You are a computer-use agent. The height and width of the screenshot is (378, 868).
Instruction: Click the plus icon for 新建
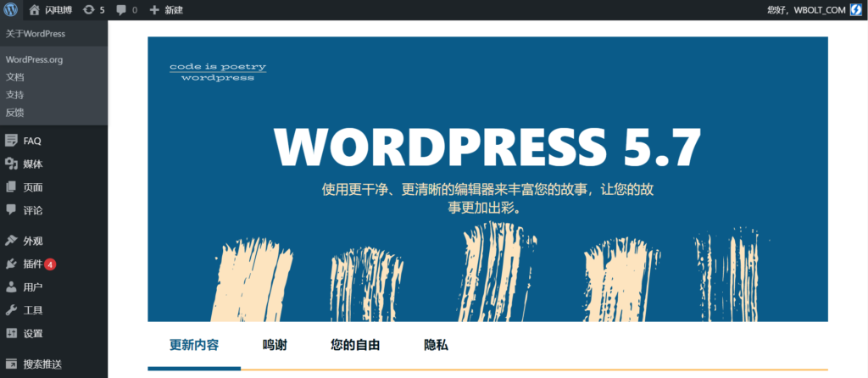[154, 10]
